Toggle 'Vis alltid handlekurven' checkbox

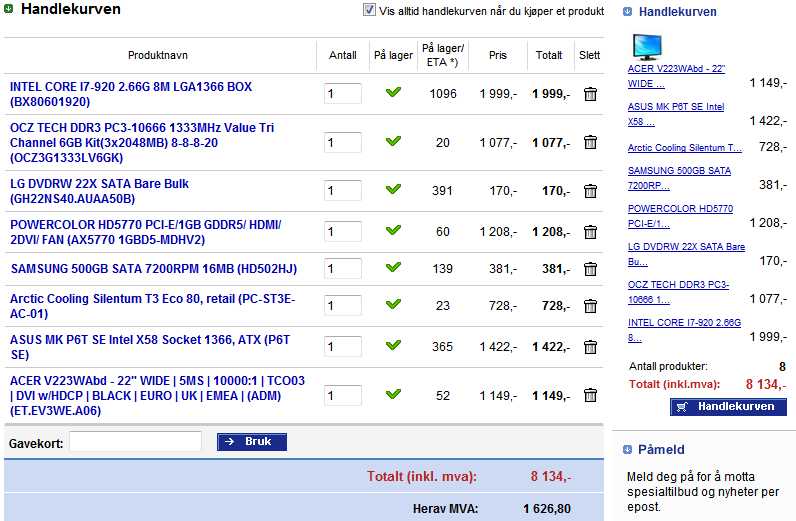coord(369,10)
